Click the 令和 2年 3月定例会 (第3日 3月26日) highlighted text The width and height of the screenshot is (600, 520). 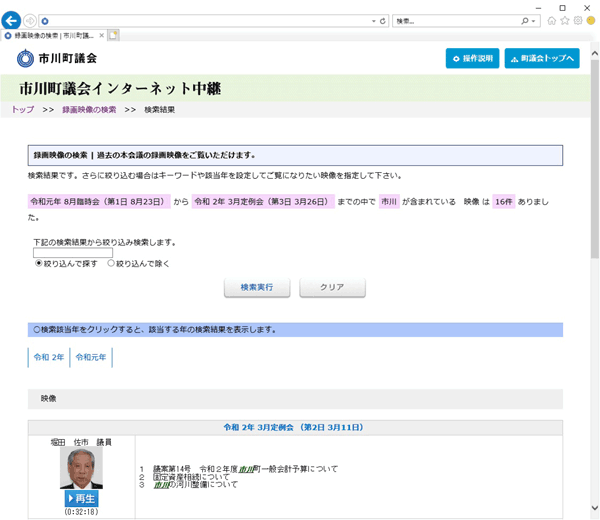click(x=263, y=202)
